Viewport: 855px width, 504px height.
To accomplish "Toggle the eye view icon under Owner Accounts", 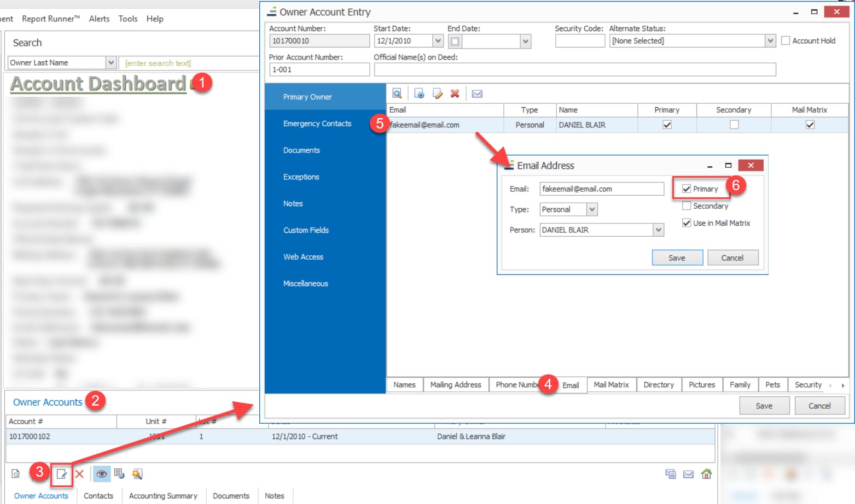I will 102,474.
